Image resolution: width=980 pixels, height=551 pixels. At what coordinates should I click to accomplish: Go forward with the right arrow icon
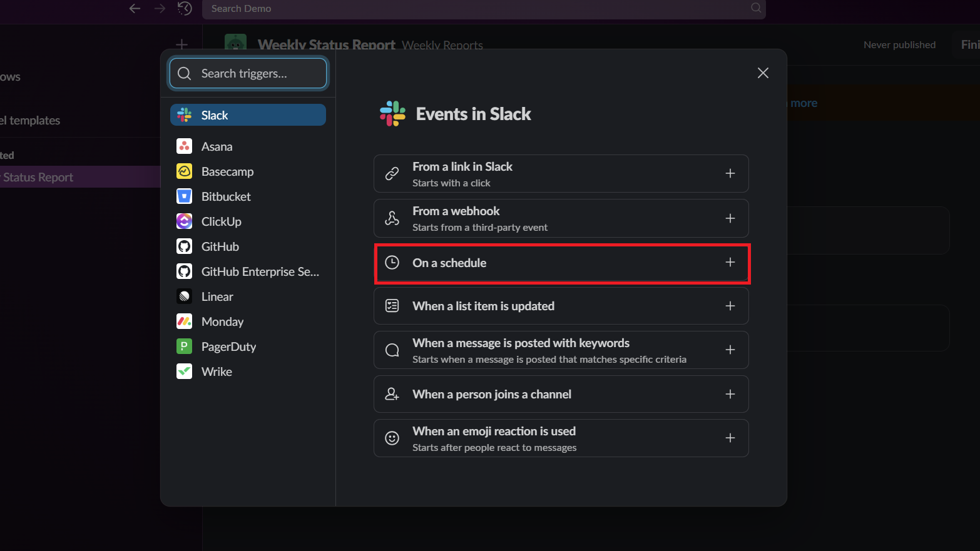click(x=160, y=8)
